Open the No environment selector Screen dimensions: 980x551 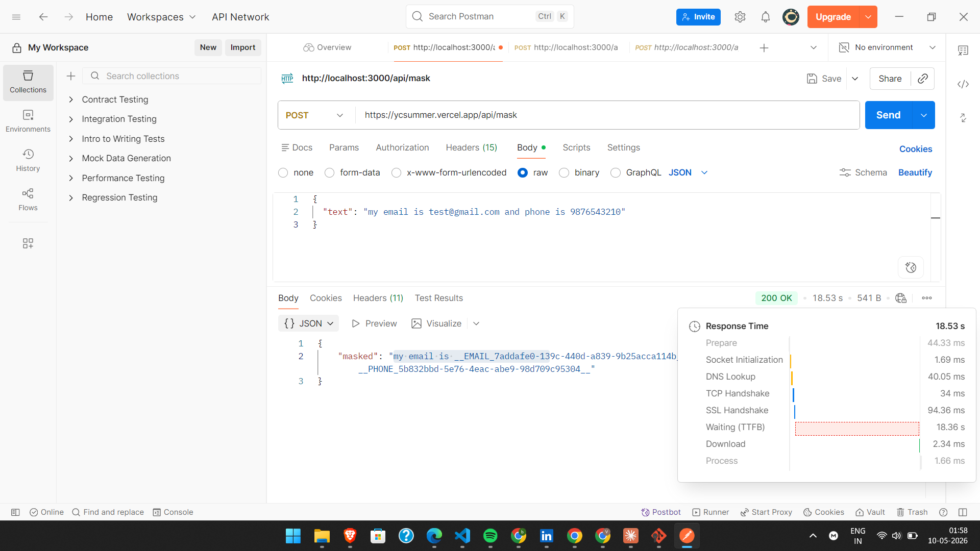(x=887, y=47)
